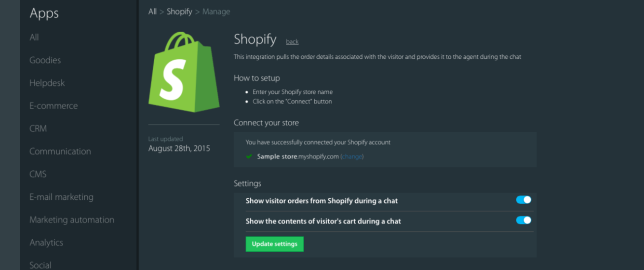Image resolution: width=644 pixels, height=270 pixels.
Task: Toggle Show visitor orders from Shopify switch
Action: [x=523, y=200]
